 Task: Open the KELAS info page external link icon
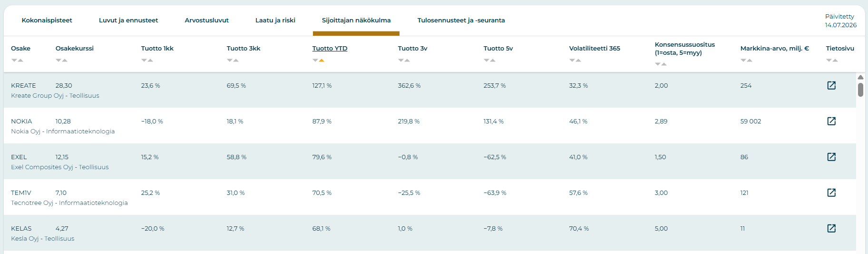831,228
